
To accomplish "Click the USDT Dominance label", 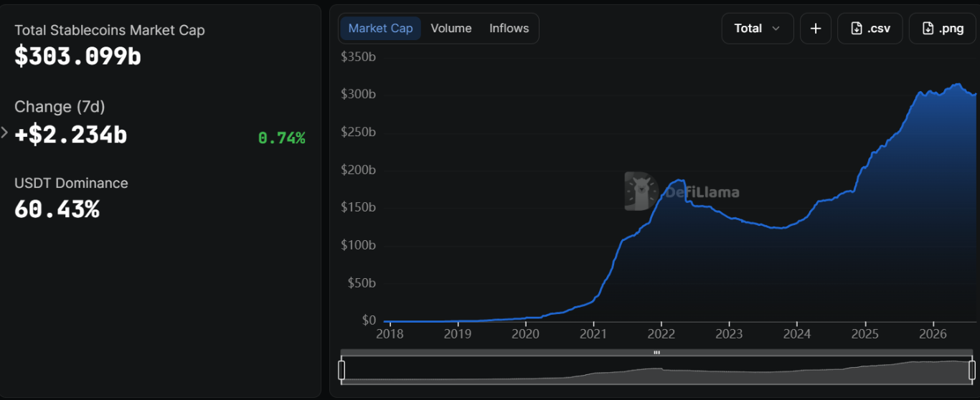I will pyautogui.click(x=71, y=184).
